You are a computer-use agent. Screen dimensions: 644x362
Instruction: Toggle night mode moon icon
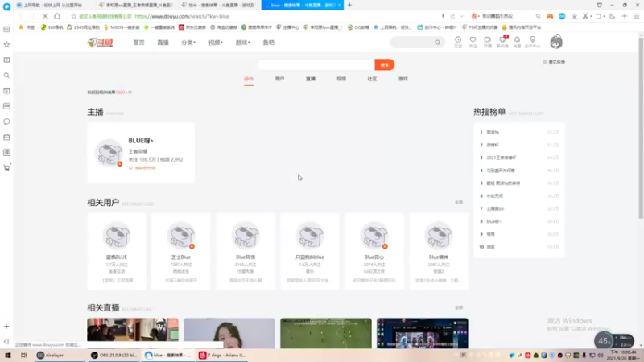click(612, 16)
